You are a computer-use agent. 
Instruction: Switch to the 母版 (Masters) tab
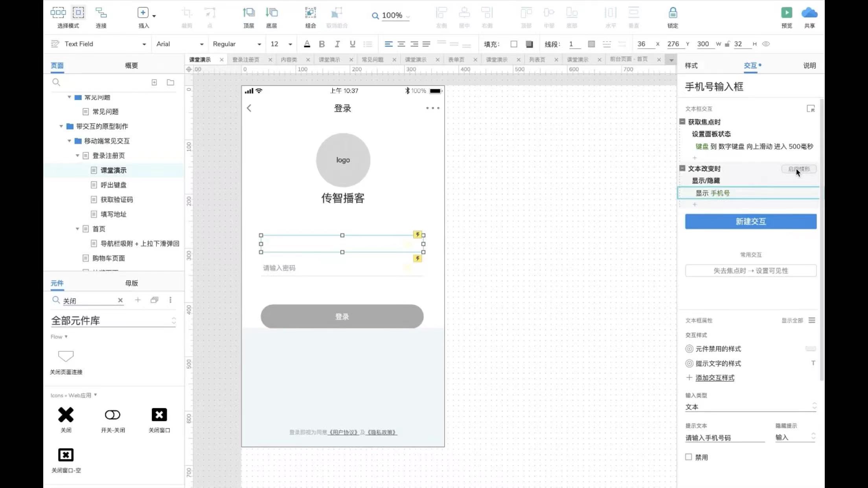coord(131,283)
